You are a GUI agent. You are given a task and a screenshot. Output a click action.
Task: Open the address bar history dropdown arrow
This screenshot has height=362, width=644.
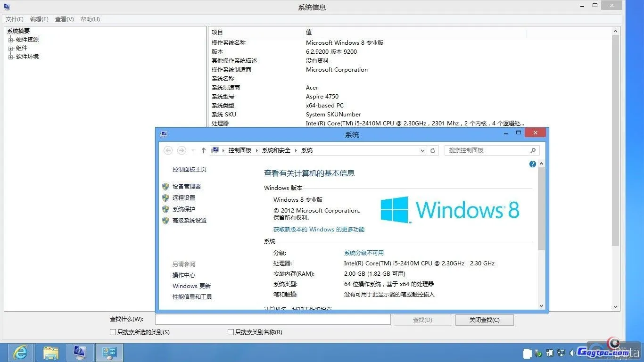pyautogui.click(x=423, y=150)
